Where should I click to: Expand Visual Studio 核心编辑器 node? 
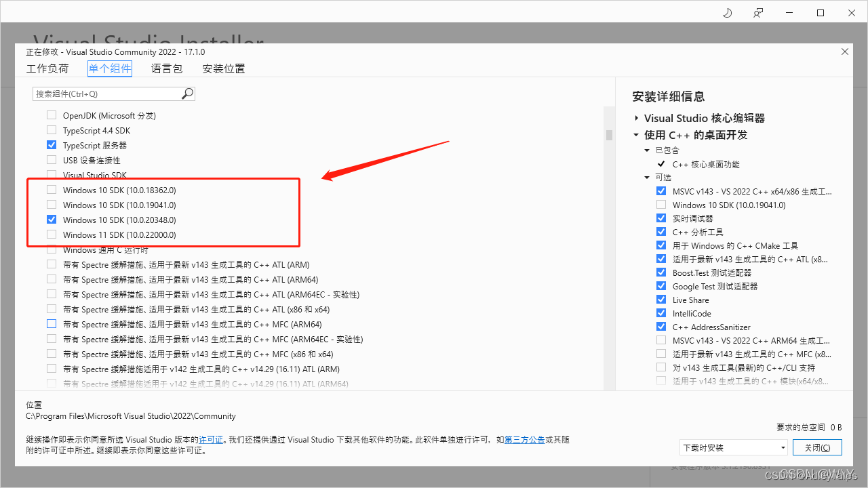click(x=637, y=118)
